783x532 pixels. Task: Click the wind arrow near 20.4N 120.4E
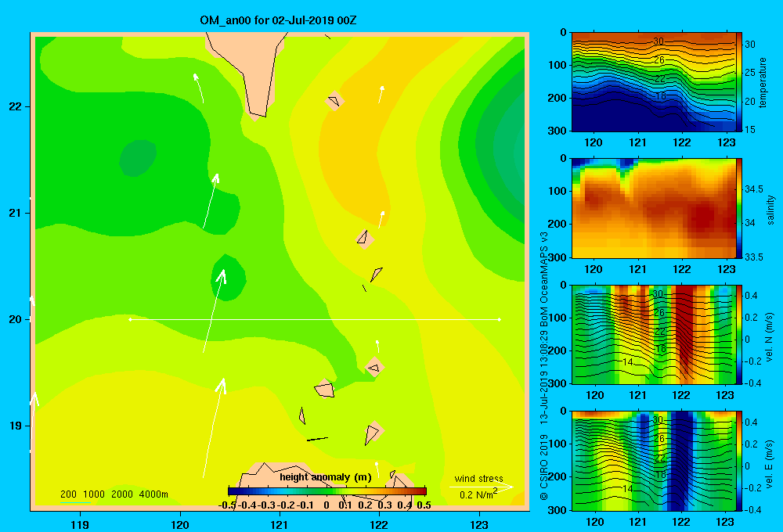214,311
